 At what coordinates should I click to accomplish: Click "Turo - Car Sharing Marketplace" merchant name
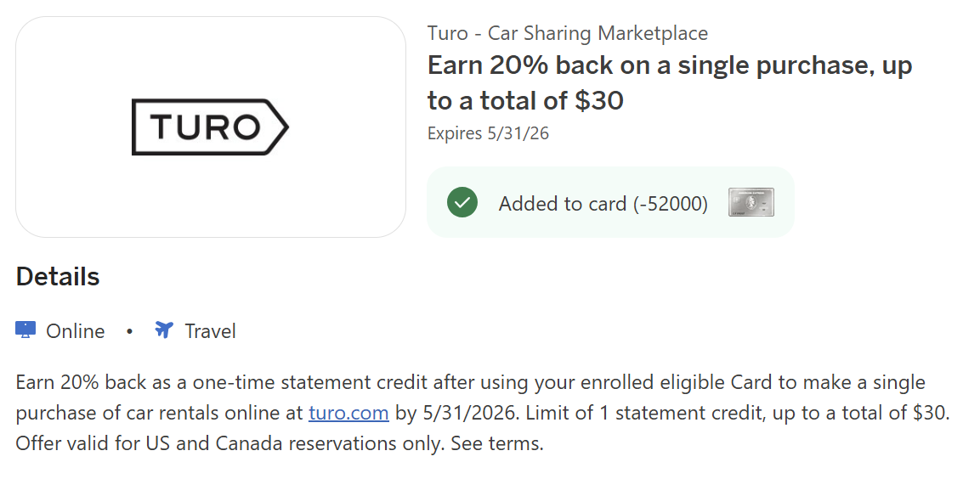567,34
